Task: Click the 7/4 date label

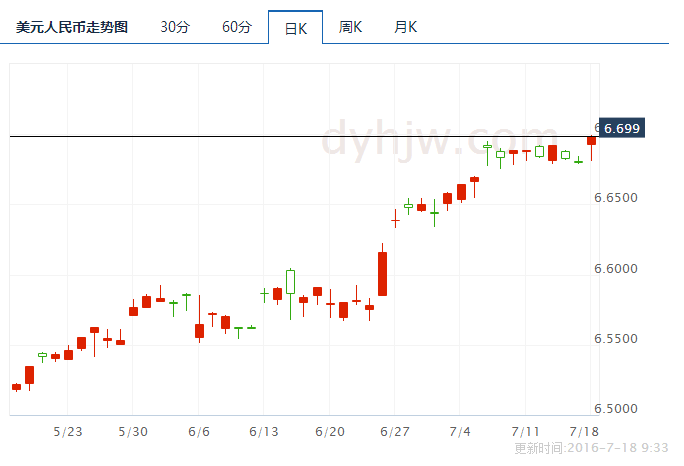Action: pyautogui.click(x=460, y=432)
